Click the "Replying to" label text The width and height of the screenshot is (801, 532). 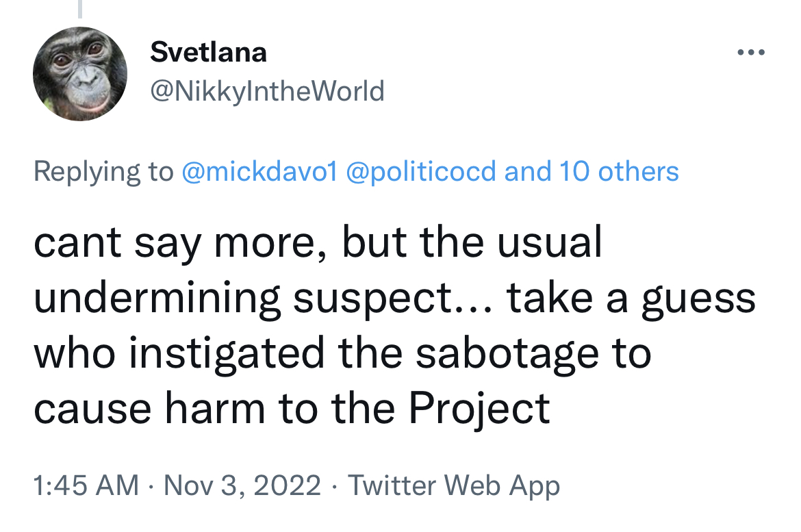[103, 171]
